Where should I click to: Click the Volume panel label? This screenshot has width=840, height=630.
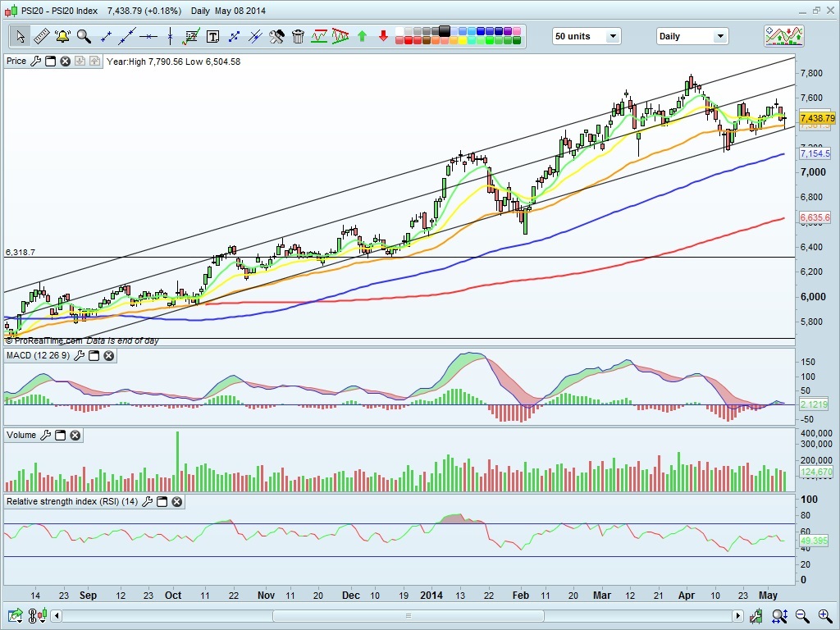pyautogui.click(x=21, y=436)
